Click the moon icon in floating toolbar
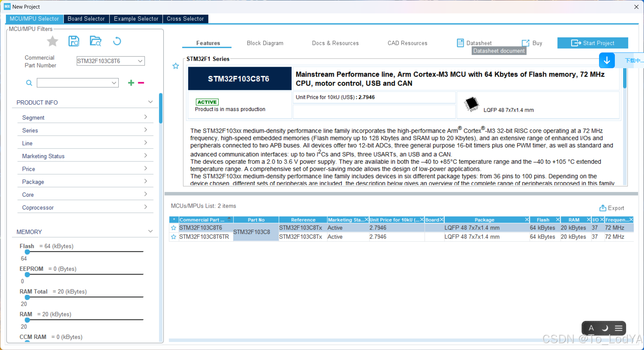This screenshot has width=644, height=350. tap(605, 328)
